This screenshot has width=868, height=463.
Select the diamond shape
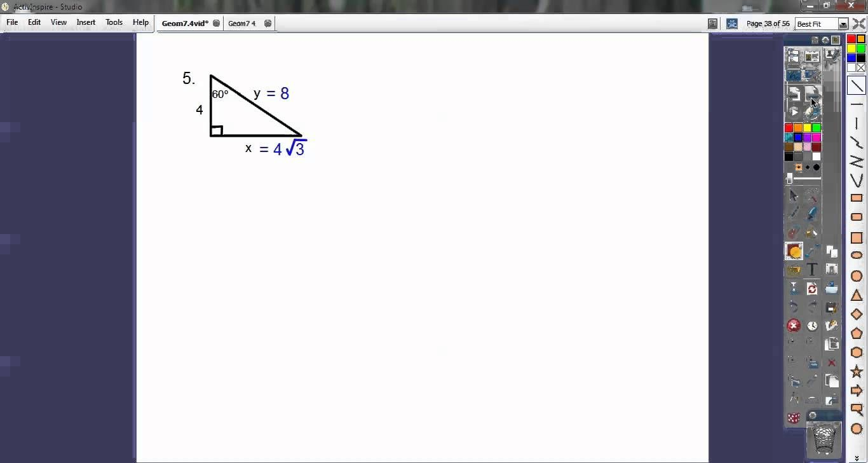(857, 314)
